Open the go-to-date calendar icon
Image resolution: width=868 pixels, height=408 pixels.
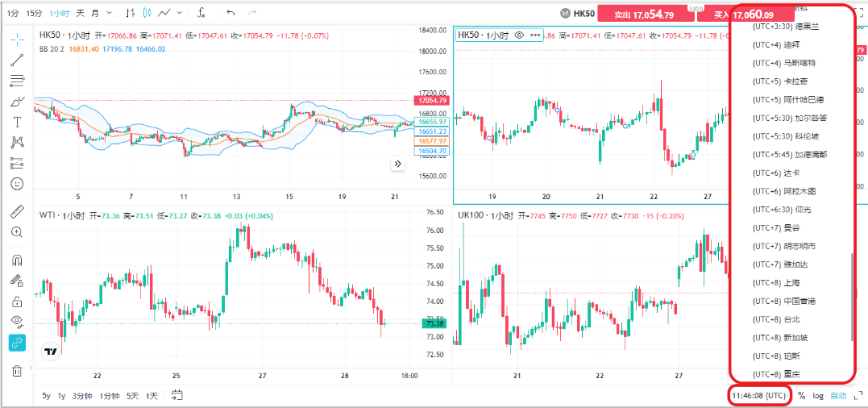177,395
